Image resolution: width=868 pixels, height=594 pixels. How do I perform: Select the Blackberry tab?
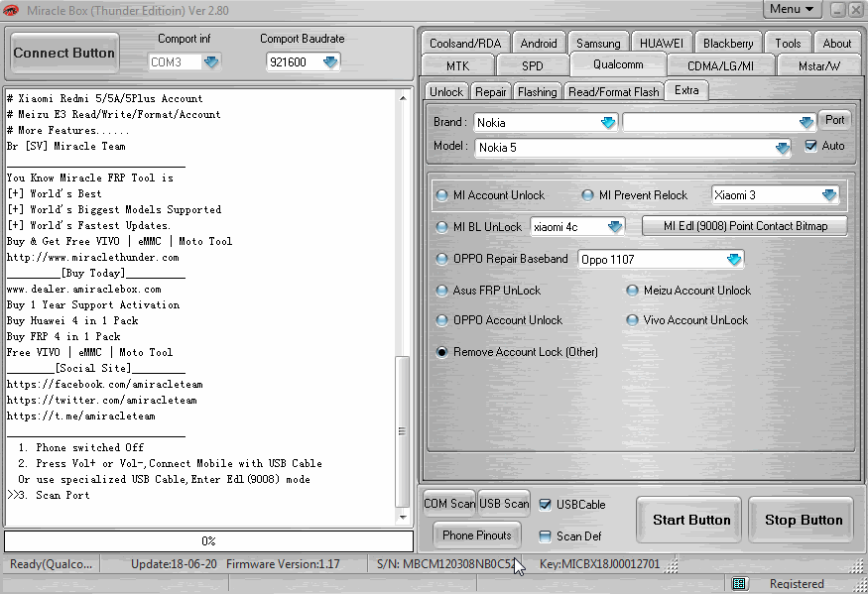tap(728, 44)
